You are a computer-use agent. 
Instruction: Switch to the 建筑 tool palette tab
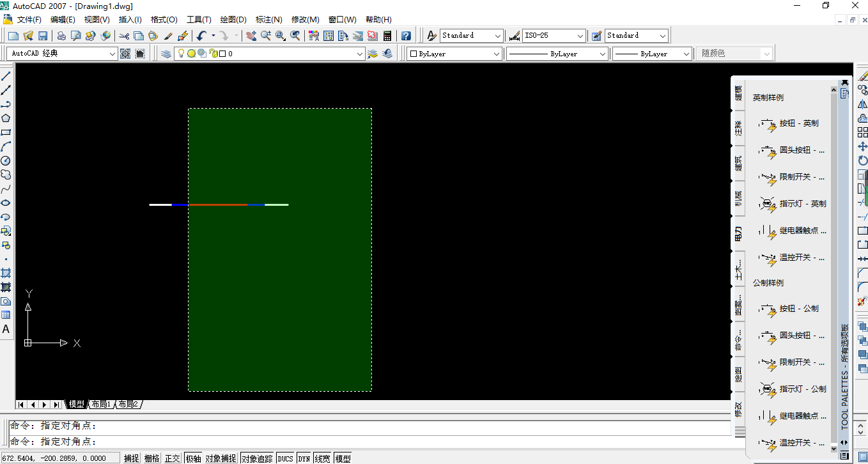click(x=738, y=164)
